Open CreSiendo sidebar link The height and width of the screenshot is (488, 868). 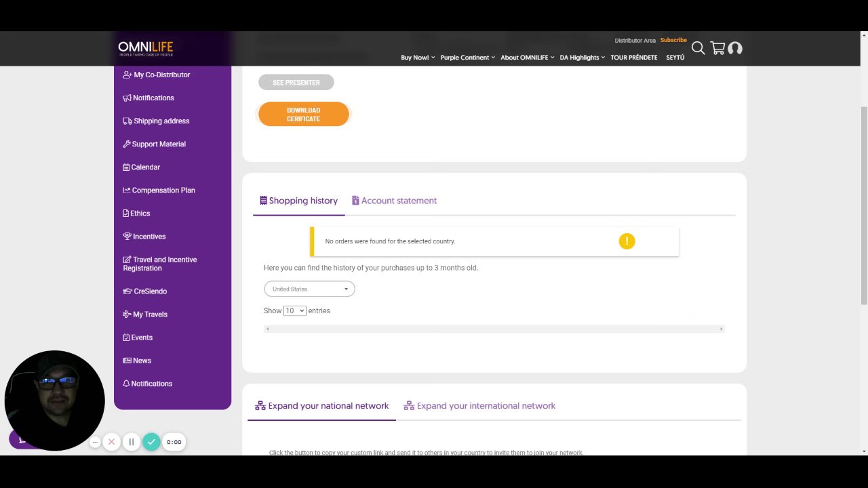coord(145,291)
